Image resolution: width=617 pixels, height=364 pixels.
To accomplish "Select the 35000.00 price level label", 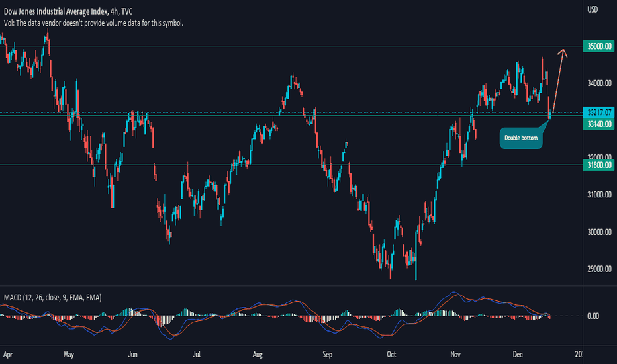I will (598, 46).
